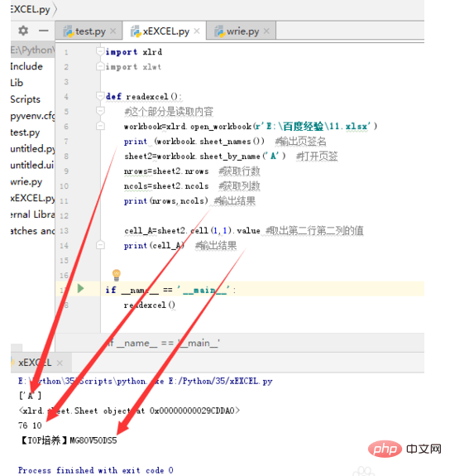Toggle fold marker at print(cell_A) line
Viewport: 450px width, 476px height.
[x=100, y=245]
